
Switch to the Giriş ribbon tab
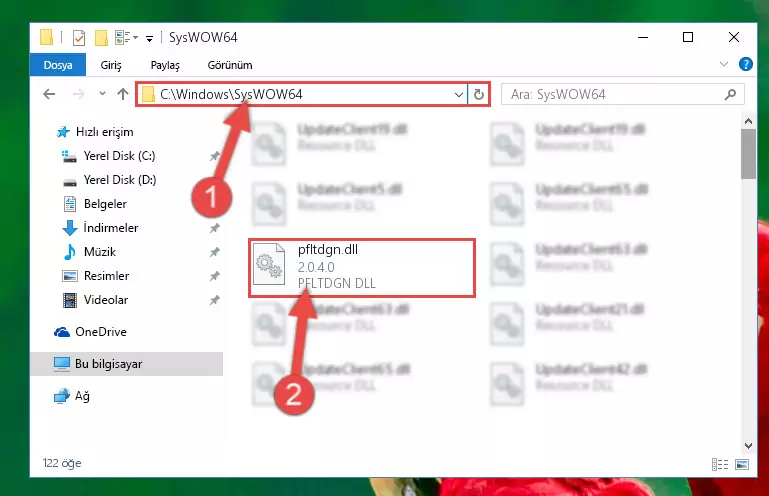pos(111,65)
